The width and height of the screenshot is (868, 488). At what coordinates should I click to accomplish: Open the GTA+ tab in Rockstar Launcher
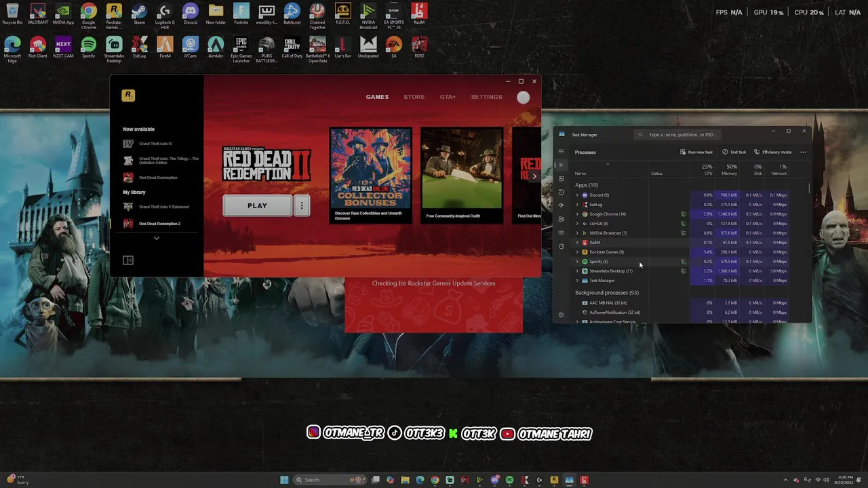[x=448, y=97]
